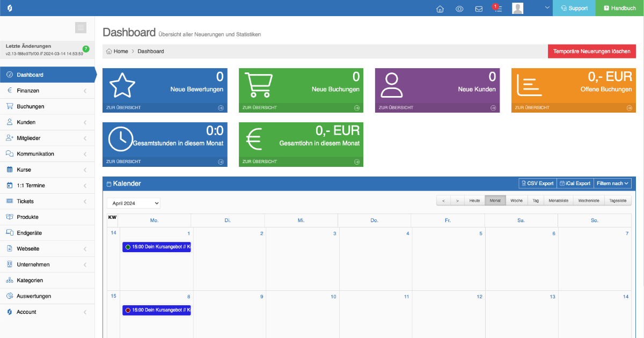Go to next month in calendar
The width and height of the screenshot is (644, 338).
pos(457,201)
